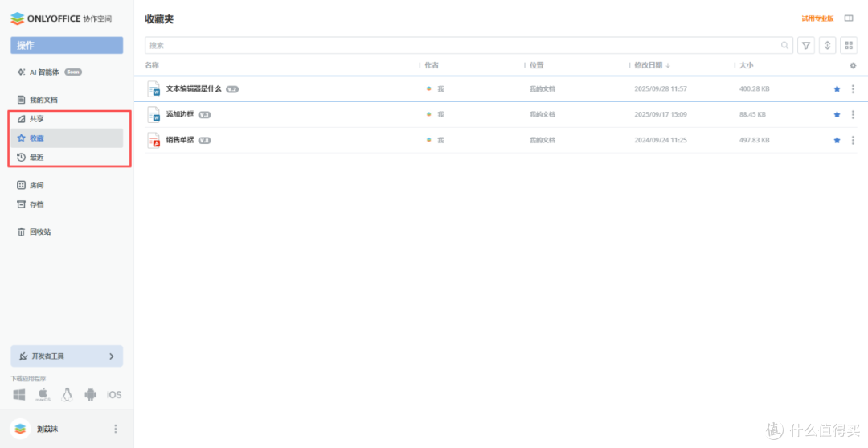Screen dimensions: 868x448
Task: Click the 搜索 search field
Action: click(469, 45)
